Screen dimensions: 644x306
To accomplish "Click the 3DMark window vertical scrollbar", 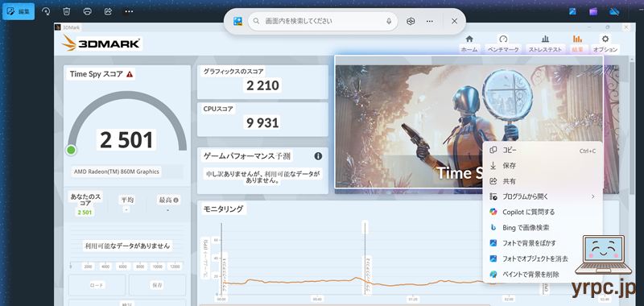I will click(x=633, y=128).
